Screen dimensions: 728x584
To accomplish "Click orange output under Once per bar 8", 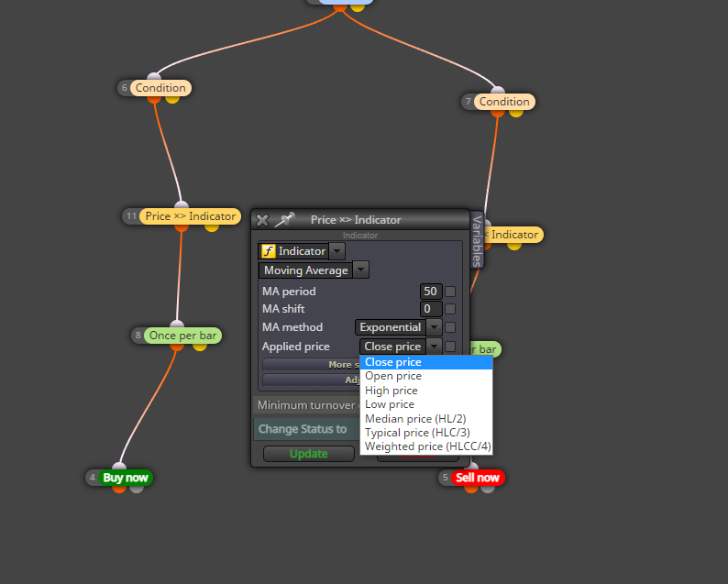I will coord(176,347).
